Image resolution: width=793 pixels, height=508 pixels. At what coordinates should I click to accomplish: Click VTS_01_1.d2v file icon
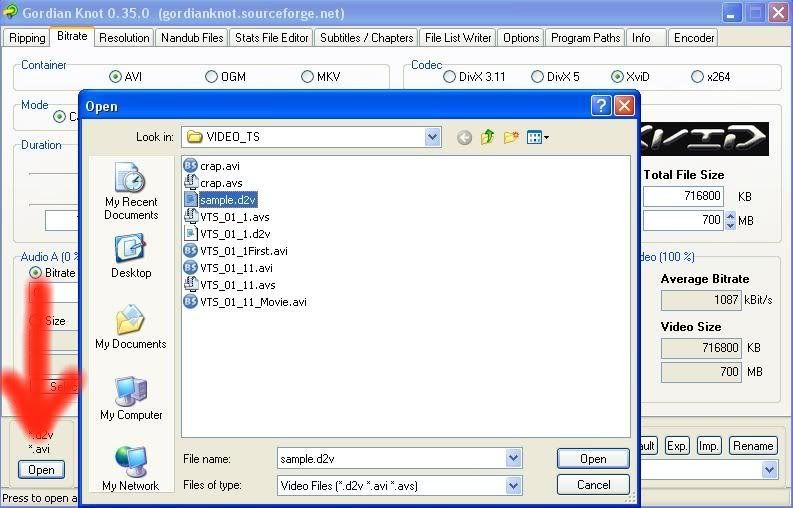[x=190, y=234]
